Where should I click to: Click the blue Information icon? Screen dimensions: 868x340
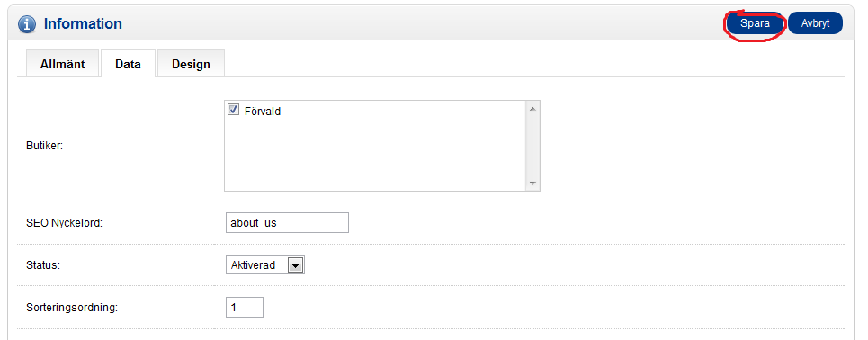pos(27,24)
